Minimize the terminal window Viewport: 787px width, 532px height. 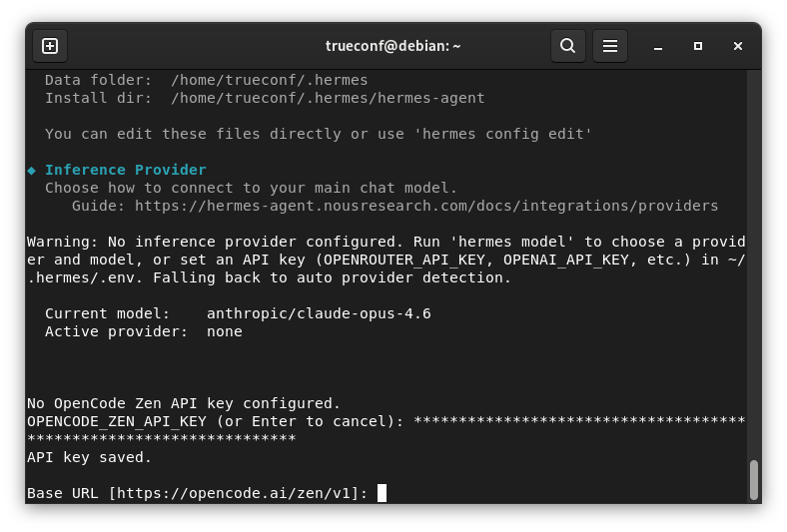pos(658,46)
